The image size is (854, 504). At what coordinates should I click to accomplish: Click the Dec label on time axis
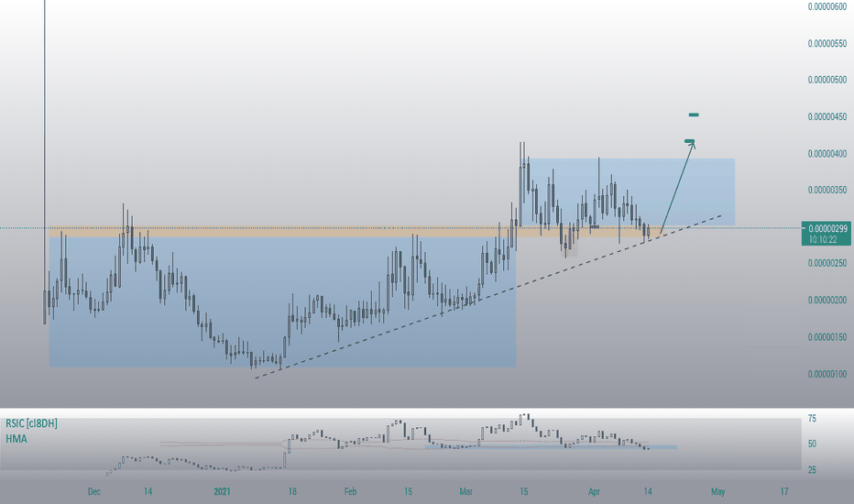(94, 491)
